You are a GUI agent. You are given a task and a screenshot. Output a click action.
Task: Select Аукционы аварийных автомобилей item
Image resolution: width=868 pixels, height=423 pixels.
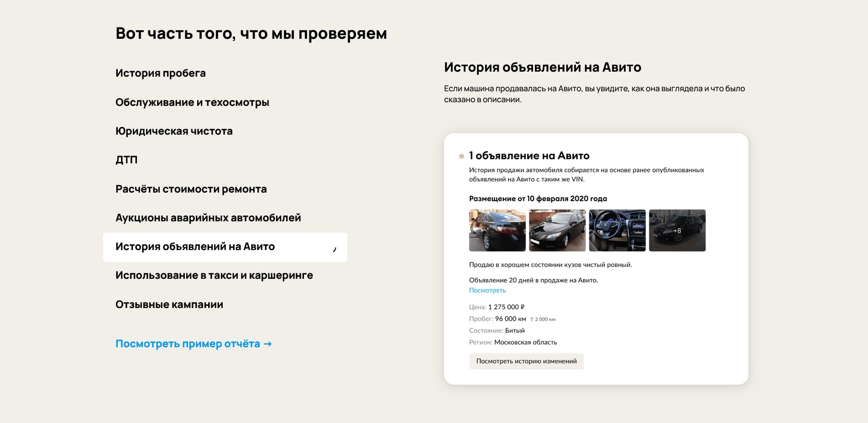(x=208, y=218)
